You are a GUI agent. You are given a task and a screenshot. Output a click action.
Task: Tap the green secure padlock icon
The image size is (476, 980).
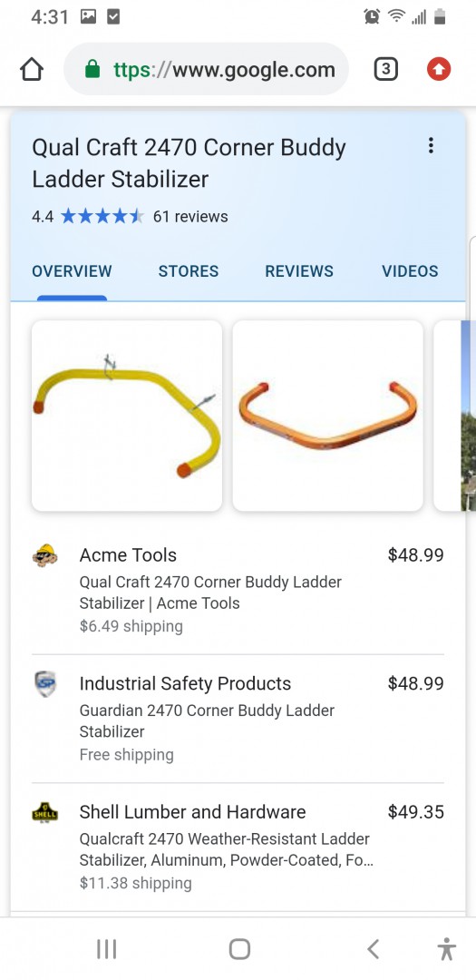(92, 69)
